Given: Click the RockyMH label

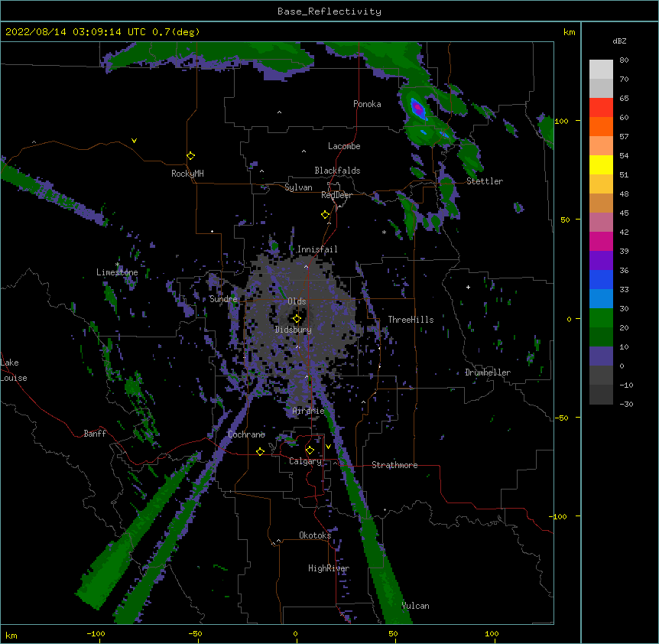Looking at the screenshot, I should [187, 174].
